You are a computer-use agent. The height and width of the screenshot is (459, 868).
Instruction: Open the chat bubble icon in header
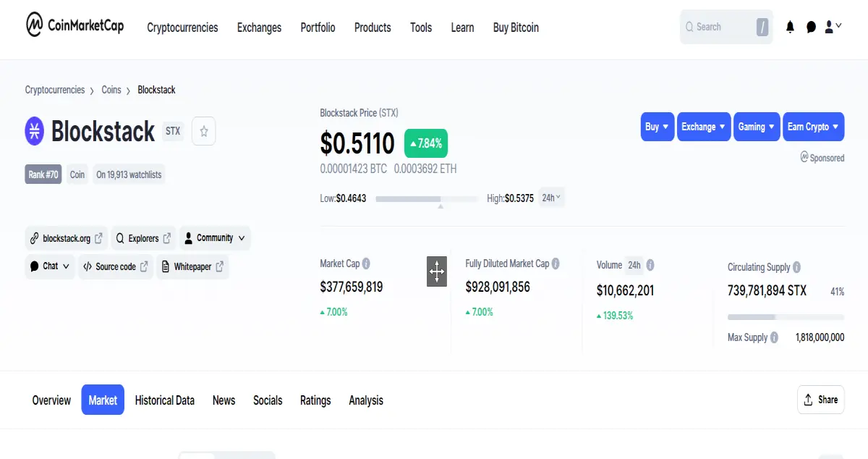811,28
